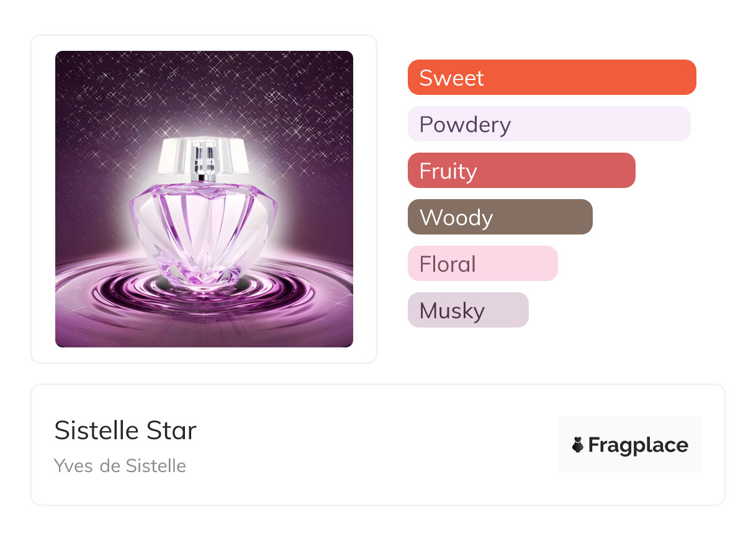Click the word Woody in the accords list
756x536 pixels.
point(456,218)
